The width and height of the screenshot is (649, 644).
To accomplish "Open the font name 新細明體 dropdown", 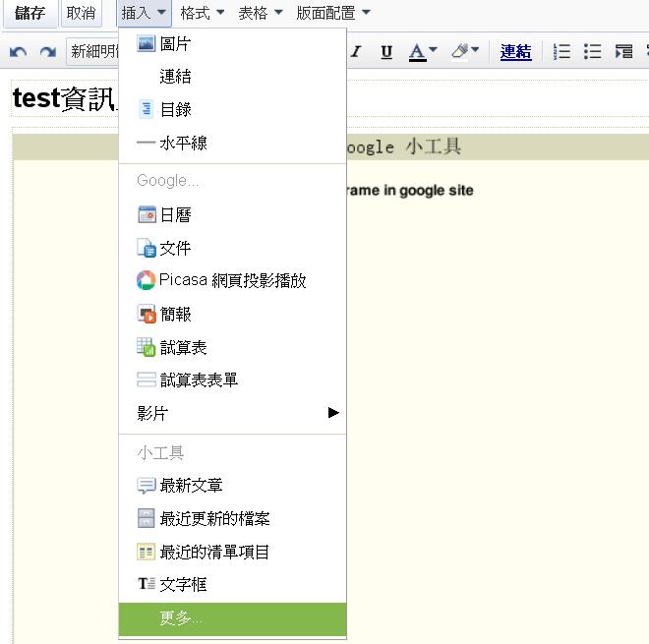I will pyautogui.click(x=92, y=52).
